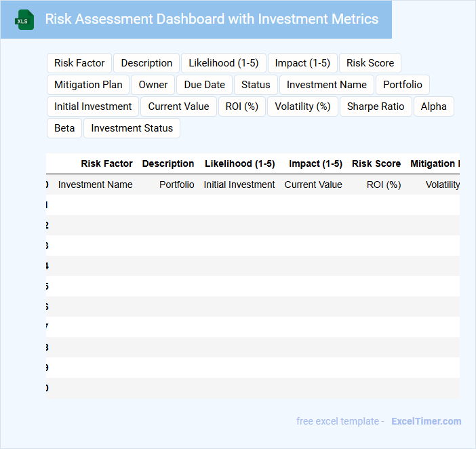
Task: Click the green XLS file icon
Action: [24, 20]
